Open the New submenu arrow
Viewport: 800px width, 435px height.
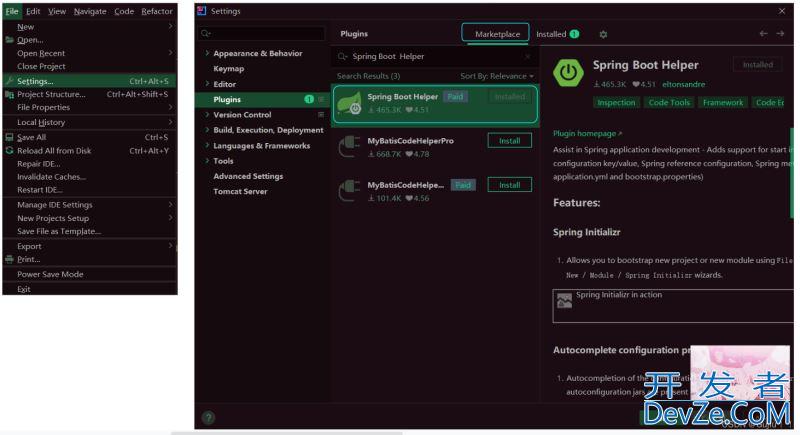pos(170,27)
